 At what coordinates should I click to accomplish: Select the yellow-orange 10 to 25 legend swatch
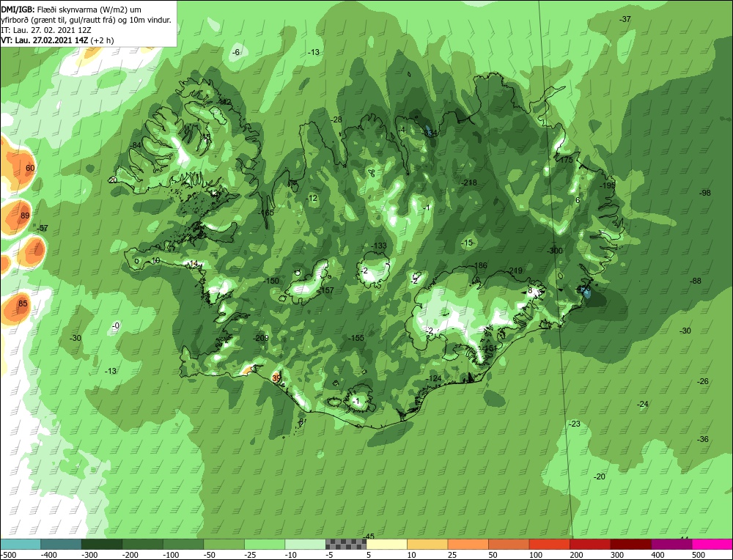[427, 544]
